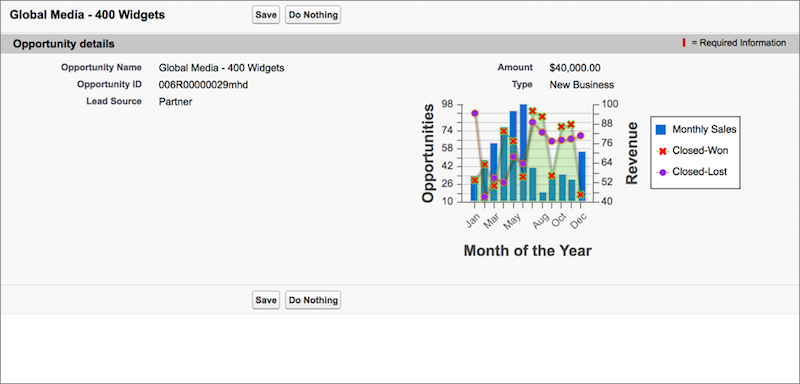This screenshot has width=800, height=384.
Task: Click the Opportunity ID value 006R00000029mhd
Action: coord(203,85)
